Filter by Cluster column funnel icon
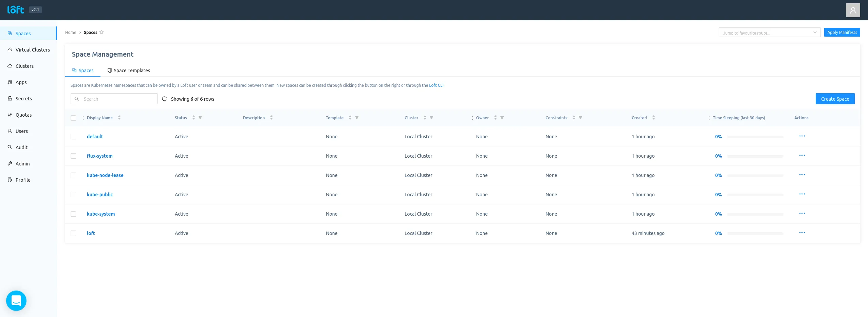This screenshot has width=868, height=317. click(431, 118)
